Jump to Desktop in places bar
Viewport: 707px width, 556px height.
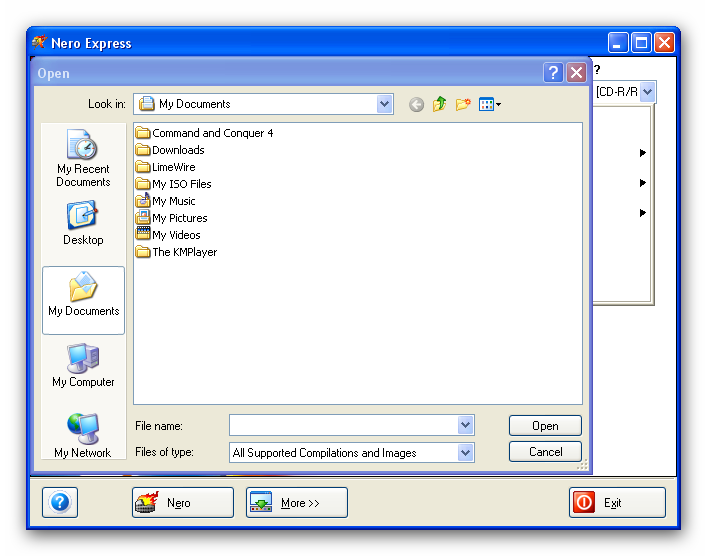click(83, 223)
